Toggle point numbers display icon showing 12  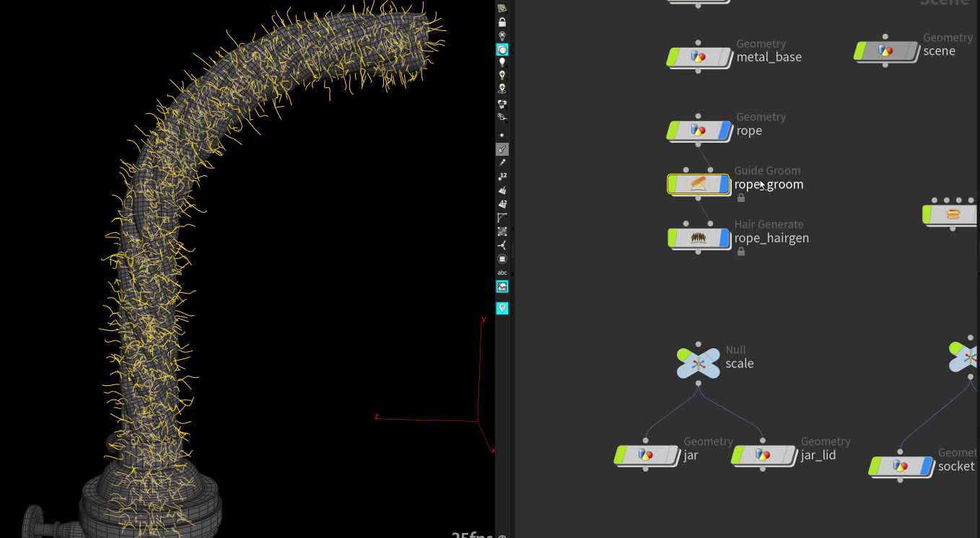pyautogui.click(x=502, y=176)
